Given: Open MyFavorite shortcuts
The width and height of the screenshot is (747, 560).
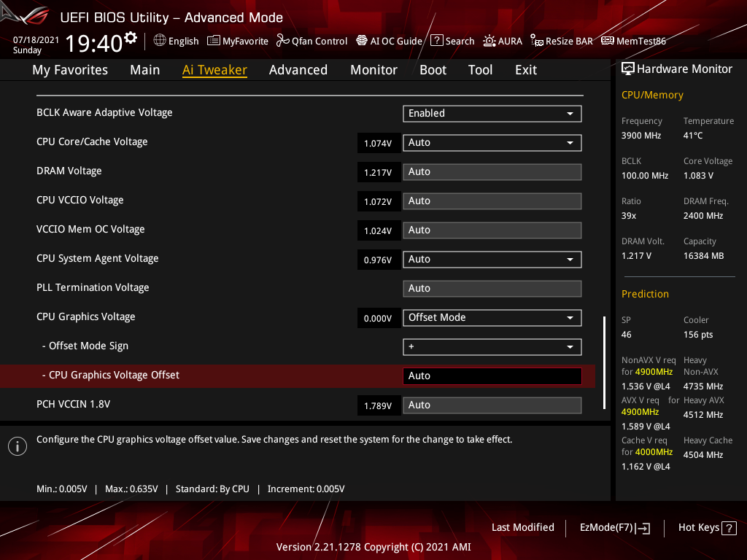Looking at the screenshot, I should pyautogui.click(x=237, y=41).
